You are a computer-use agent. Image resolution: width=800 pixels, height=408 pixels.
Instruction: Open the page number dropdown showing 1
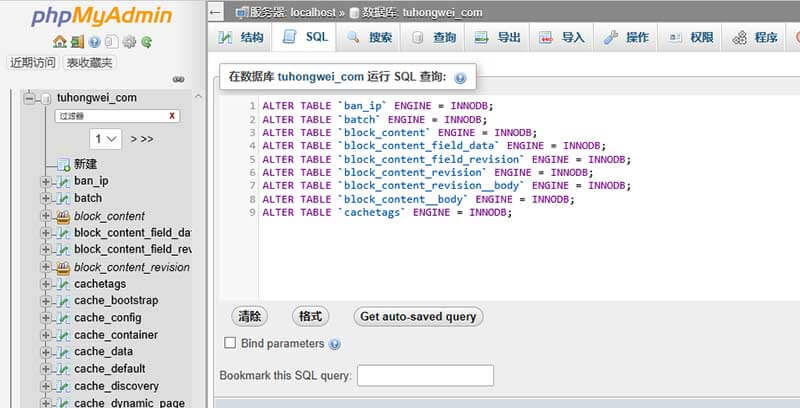pos(106,138)
